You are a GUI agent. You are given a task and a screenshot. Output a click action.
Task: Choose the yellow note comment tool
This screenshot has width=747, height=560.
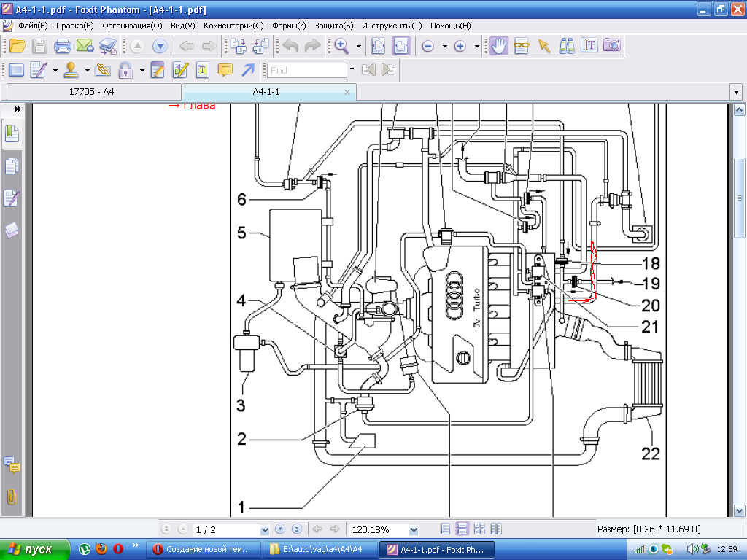pos(225,70)
